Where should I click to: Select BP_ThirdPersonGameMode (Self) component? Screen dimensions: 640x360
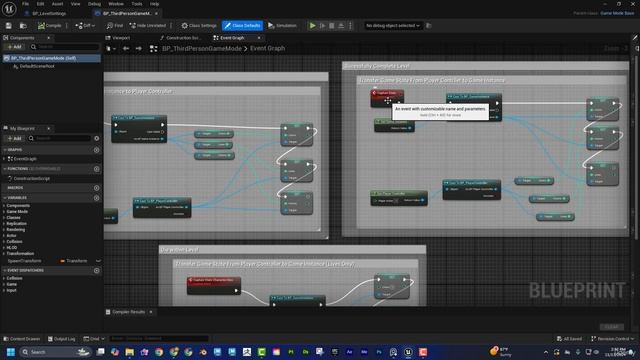(x=51, y=58)
